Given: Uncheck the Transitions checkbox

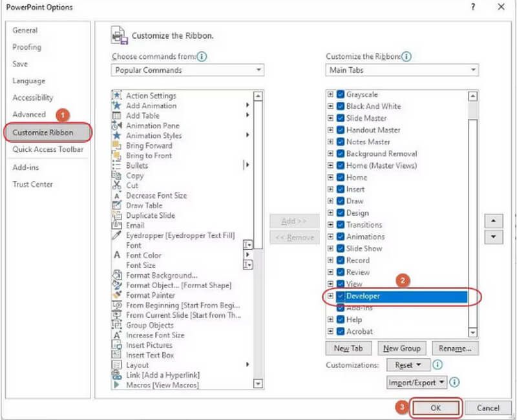Looking at the screenshot, I should point(341,225).
